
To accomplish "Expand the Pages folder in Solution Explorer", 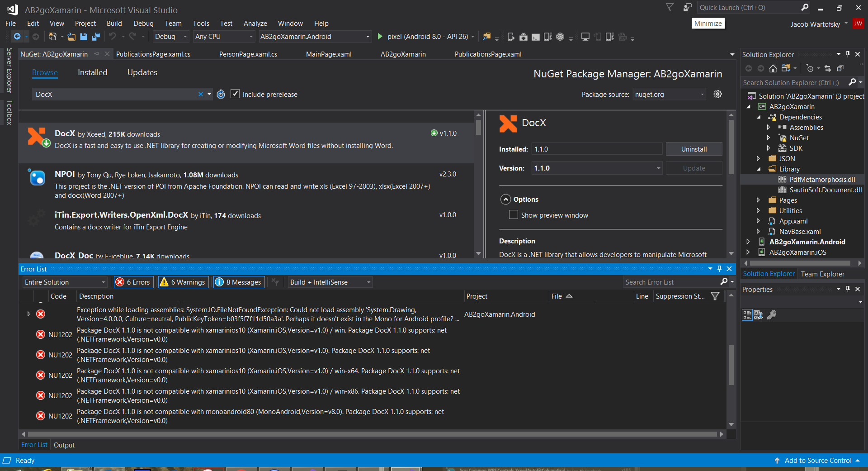I will pos(758,200).
